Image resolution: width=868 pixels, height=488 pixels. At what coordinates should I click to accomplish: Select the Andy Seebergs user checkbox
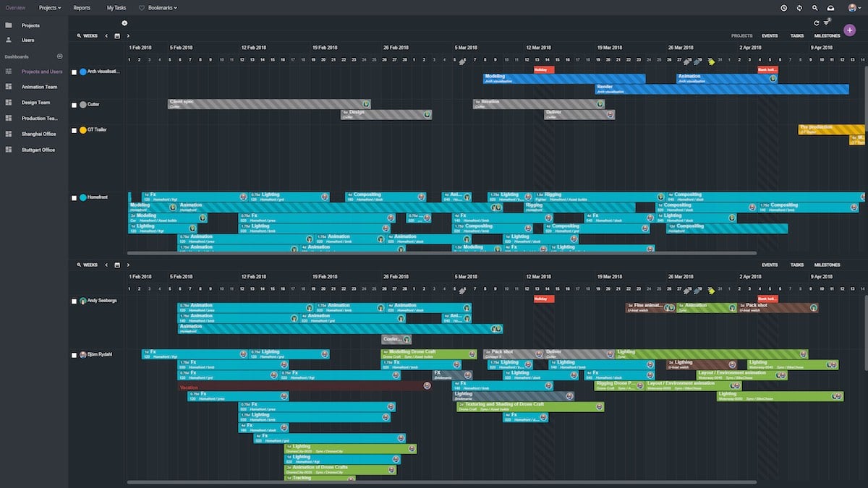[x=74, y=301]
